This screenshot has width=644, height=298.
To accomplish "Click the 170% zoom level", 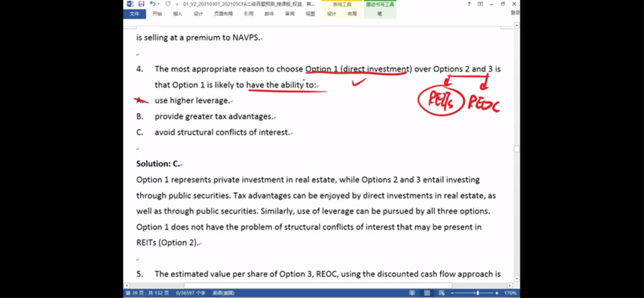I will (x=510, y=293).
